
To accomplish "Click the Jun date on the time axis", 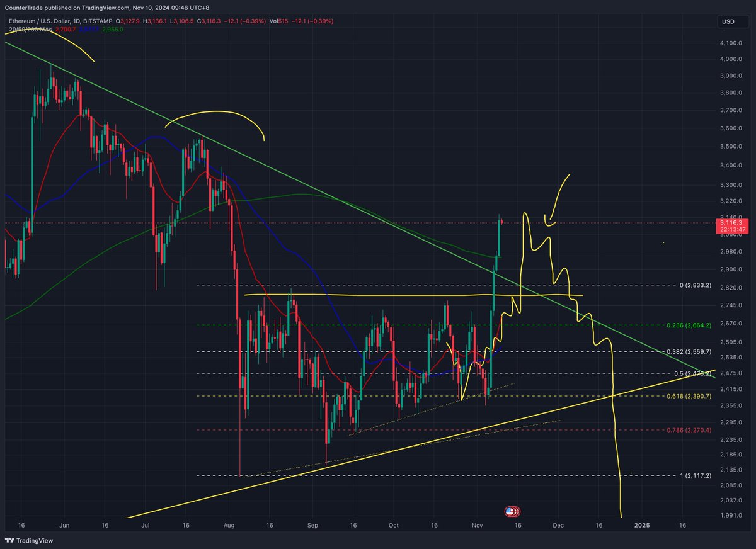I will point(64,524).
